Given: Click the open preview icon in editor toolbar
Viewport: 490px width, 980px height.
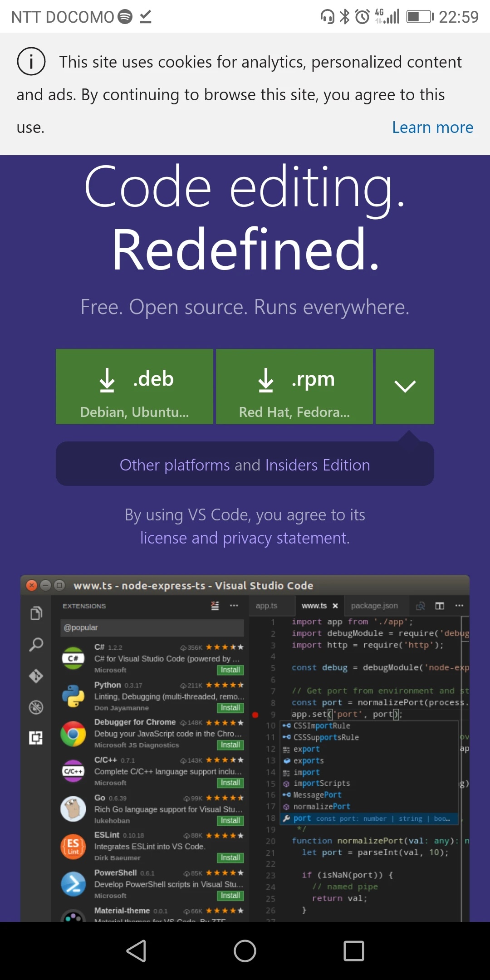Looking at the screenshot, I should [x=421, y=606].
